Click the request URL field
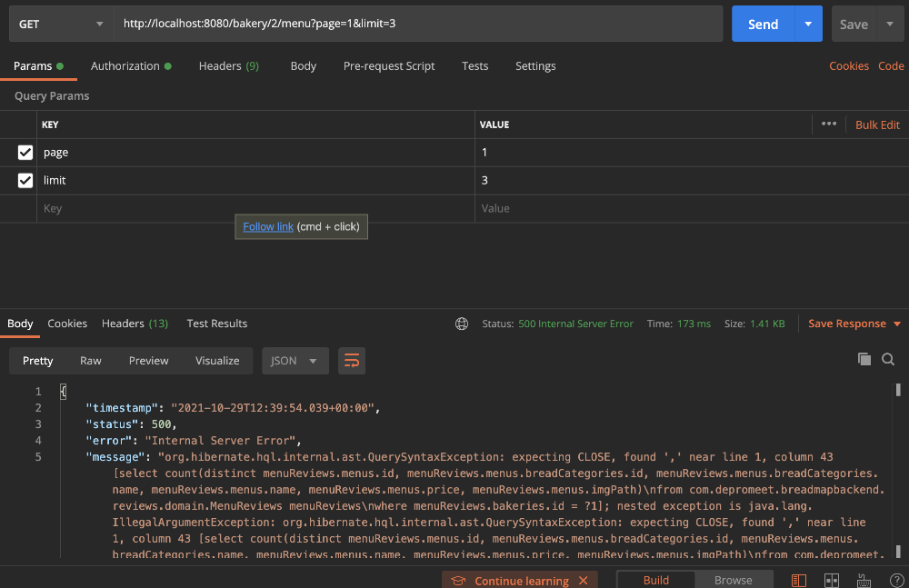Image resolution: width=909 pixels, height=588 pixels. point(418,24)
